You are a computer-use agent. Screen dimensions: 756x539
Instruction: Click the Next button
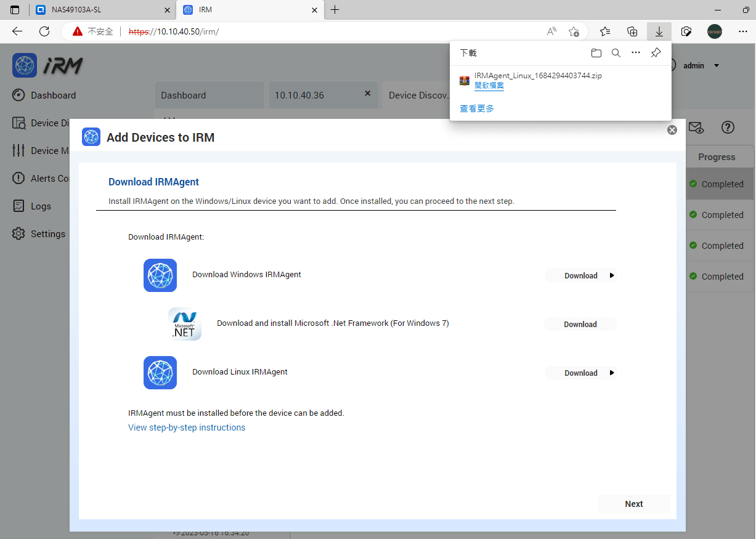633,503
